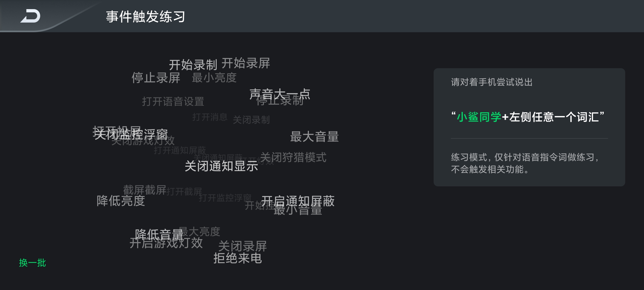644x290 pixels.
Task: Tap the 开始录屏 phrase
Action: (246, 63)
